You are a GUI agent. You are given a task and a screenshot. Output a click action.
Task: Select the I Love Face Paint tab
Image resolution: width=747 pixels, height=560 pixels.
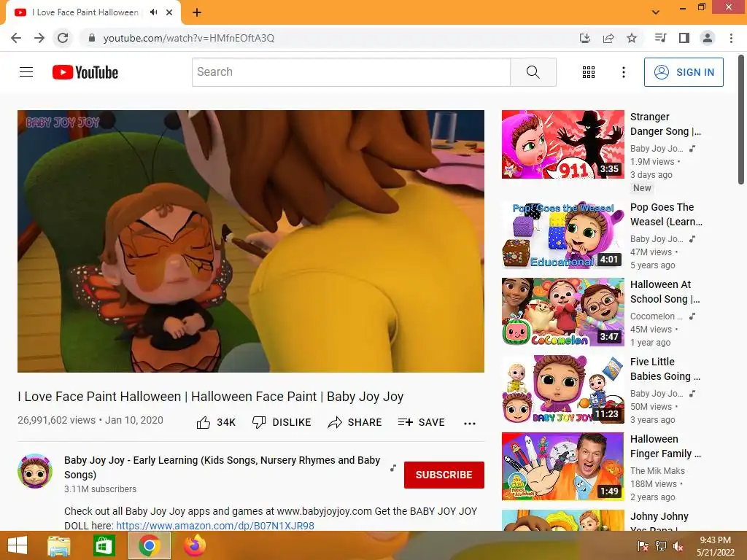click(x=93, y=12)
